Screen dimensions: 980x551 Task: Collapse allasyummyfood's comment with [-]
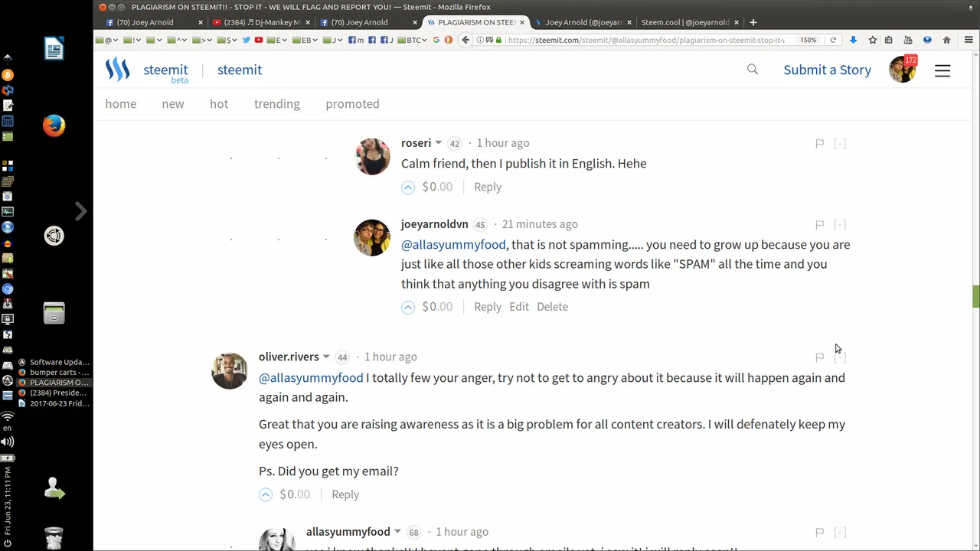pos(840,533)
